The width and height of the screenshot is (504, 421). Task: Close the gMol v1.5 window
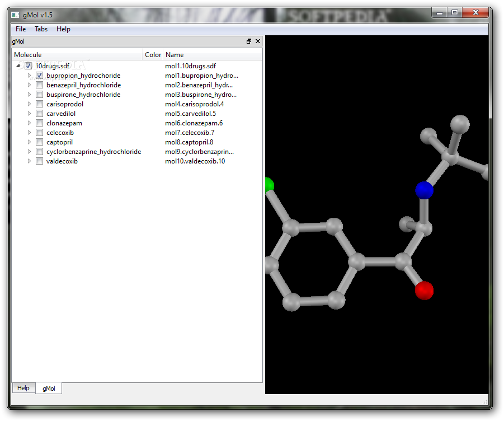[475, 12]
